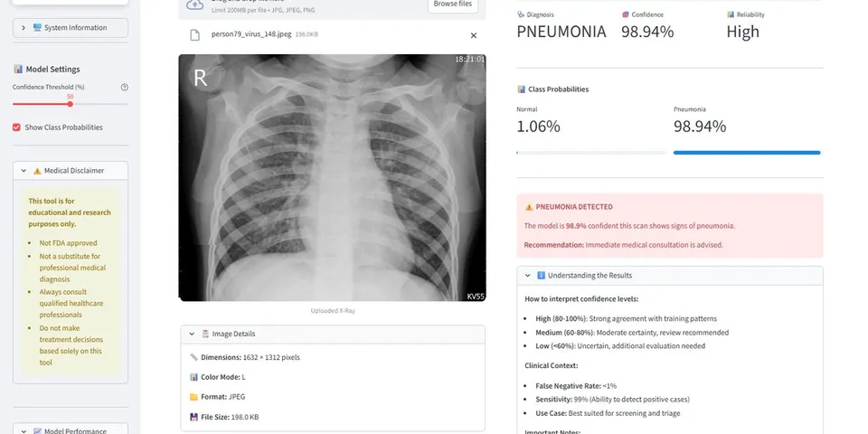This screenshot has height=434, width=868.
Task: Click the stethoscope icon beside Diagnosis
Action: (521, 14)
